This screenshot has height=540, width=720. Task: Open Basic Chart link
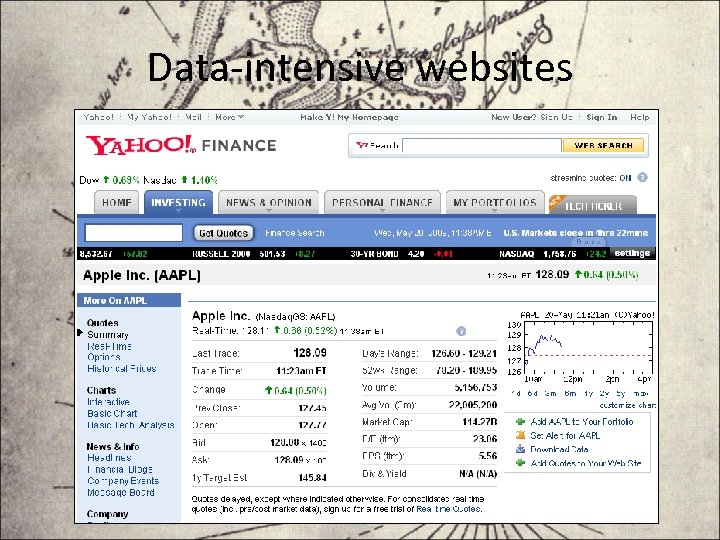tap(112, 413)
